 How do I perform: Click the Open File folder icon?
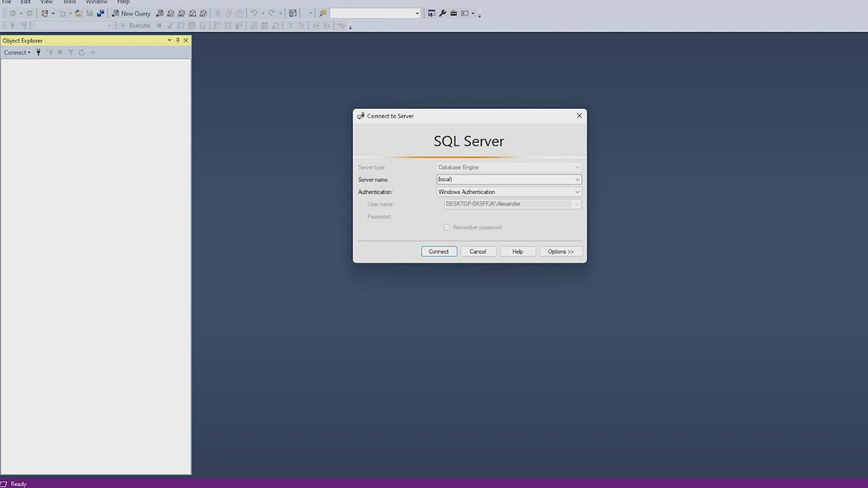coord(79,13)
